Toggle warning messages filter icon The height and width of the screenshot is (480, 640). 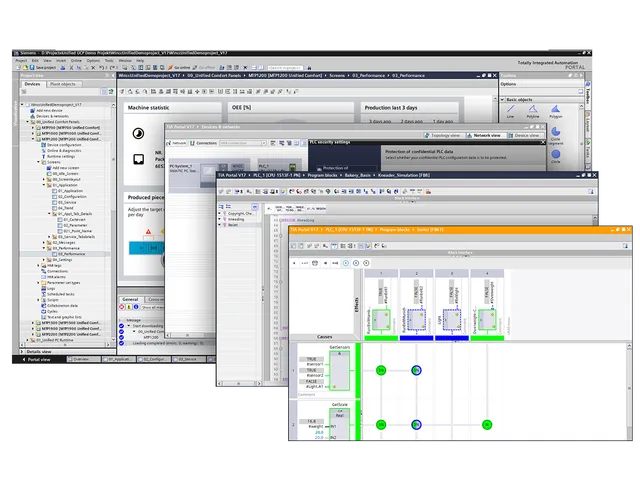click(x=129, y=307)
